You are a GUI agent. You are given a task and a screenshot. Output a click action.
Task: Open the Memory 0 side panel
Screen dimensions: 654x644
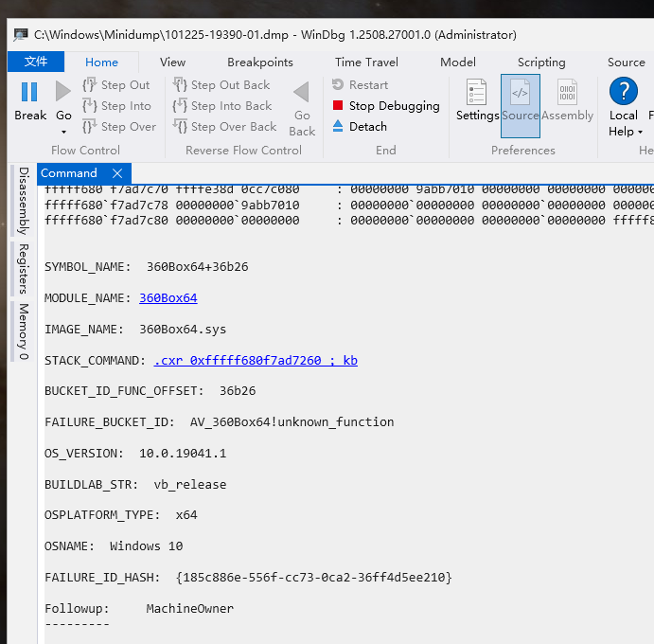pos(24,331)
